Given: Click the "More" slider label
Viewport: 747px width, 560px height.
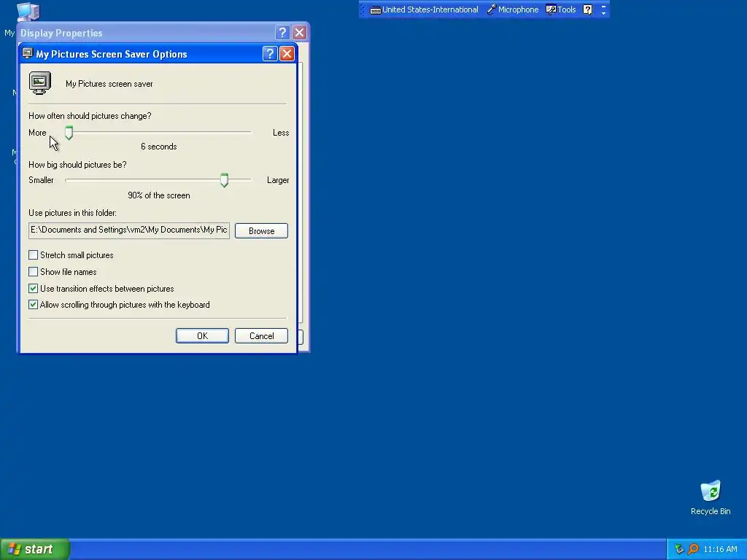Looking at the screenshot, I should click(x=37, y=133).
